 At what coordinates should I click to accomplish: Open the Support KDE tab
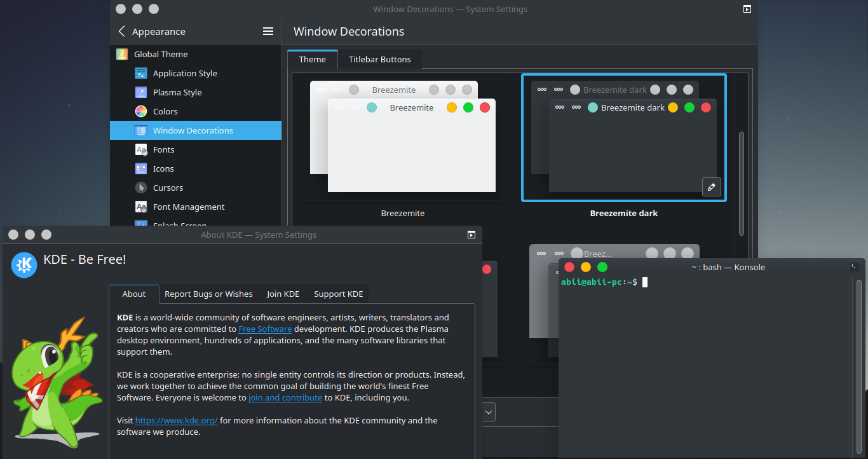point(339,294)
